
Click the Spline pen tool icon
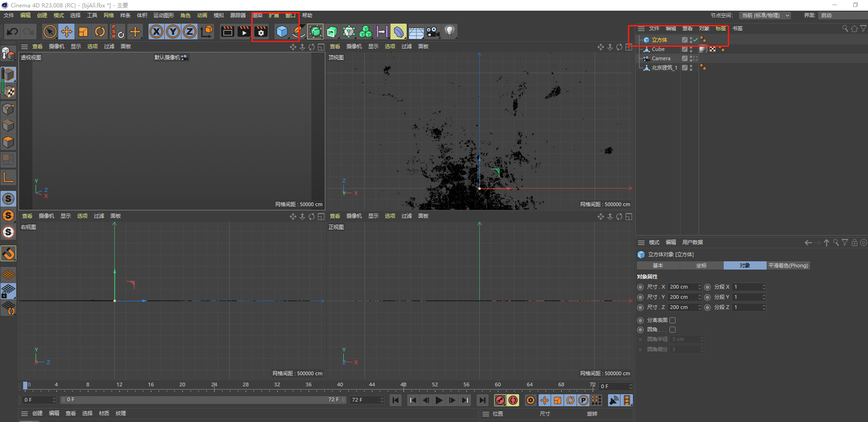[x=298, y=31]
